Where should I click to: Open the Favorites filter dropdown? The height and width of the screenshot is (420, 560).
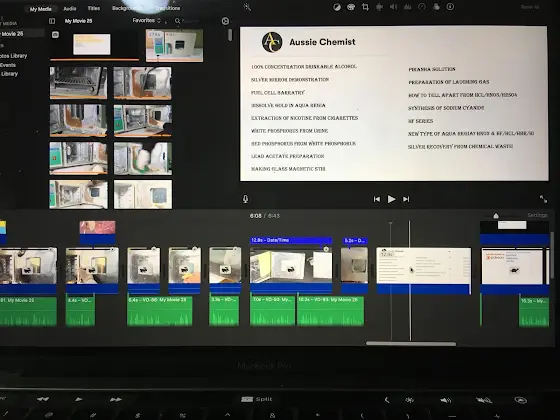146,20
